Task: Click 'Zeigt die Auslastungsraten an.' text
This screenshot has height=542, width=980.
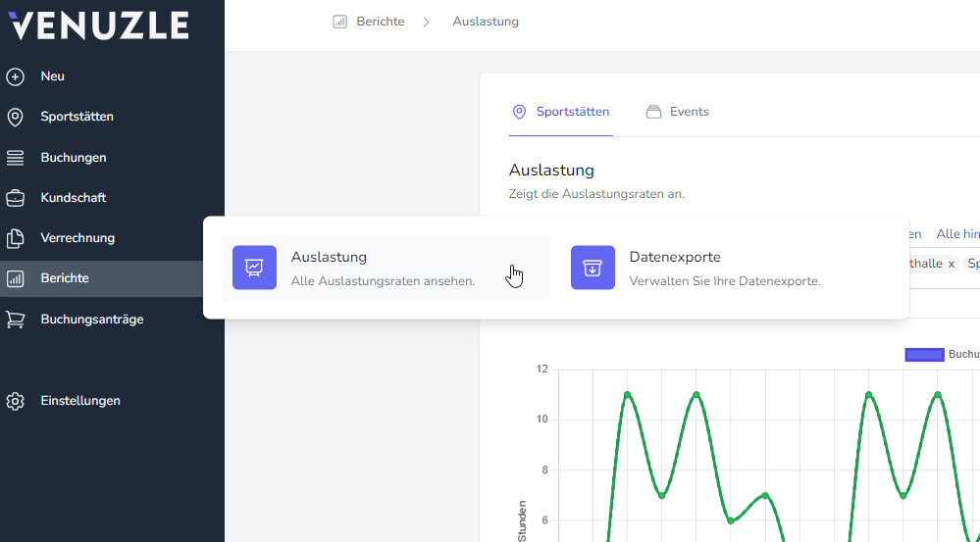Action: [596, 194]
